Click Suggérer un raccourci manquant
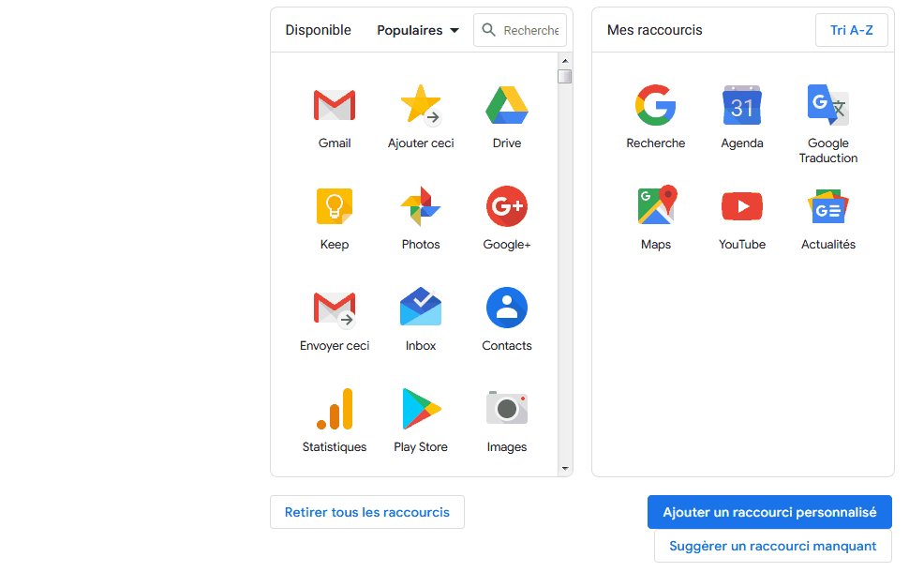The image size is (924, 572). point(772,546)
